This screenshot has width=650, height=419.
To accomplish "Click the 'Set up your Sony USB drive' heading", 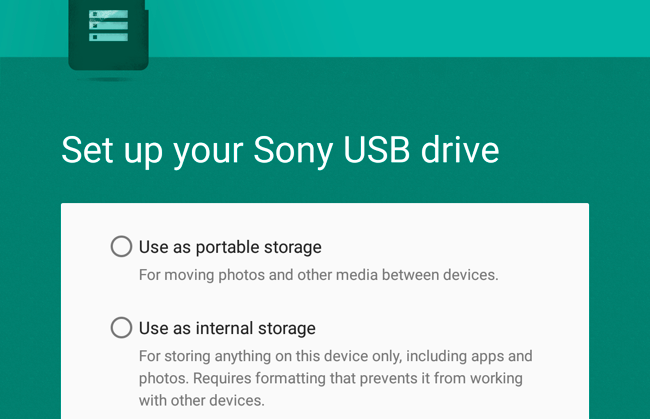I will [280, 150].
